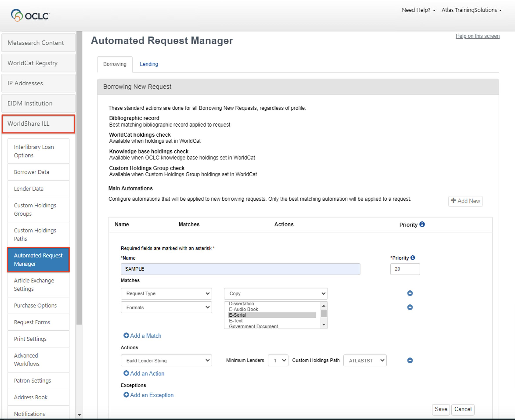Viewport: 515px width, 420px height.
Task: Click the OCLC logo
Action: [x=30, y=15]
